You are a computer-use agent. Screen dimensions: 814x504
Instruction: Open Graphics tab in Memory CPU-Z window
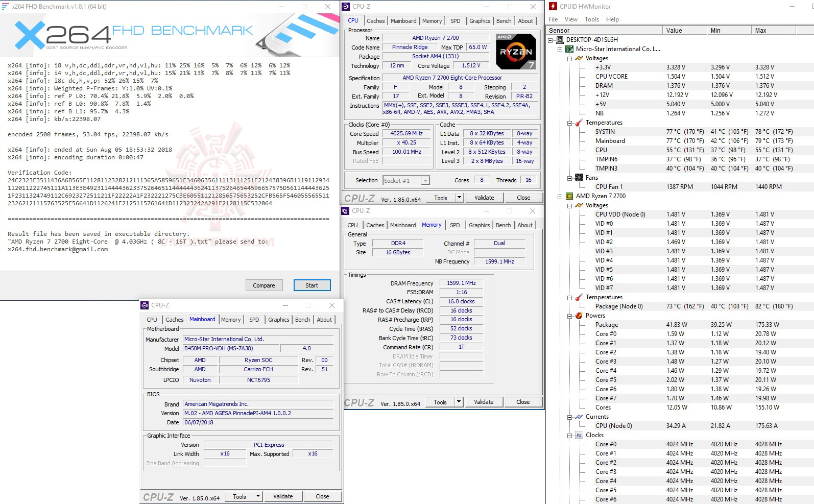[x=479, y=225]
